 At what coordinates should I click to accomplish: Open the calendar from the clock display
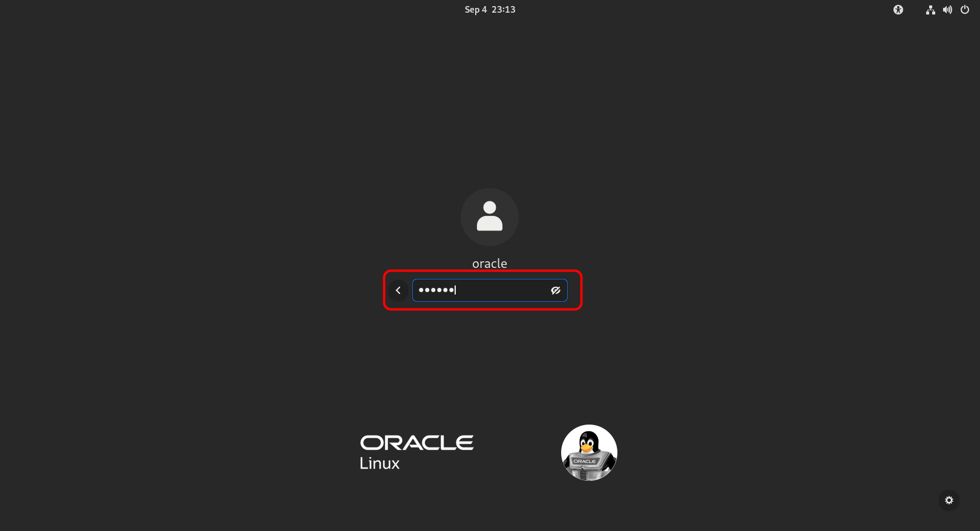click(490, 10)
